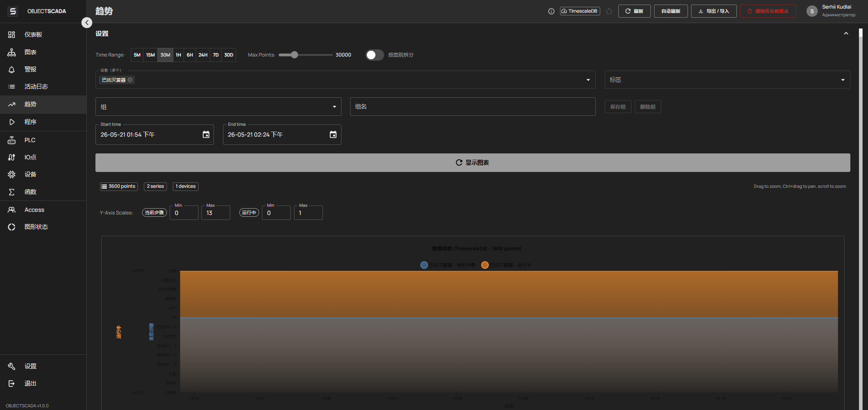
Task: Select the 30M time range
Action: pos(165,55)
